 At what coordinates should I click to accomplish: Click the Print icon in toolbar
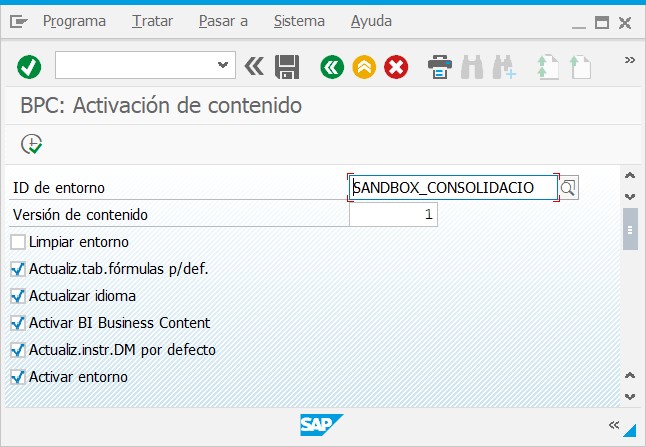click(440, 67)
